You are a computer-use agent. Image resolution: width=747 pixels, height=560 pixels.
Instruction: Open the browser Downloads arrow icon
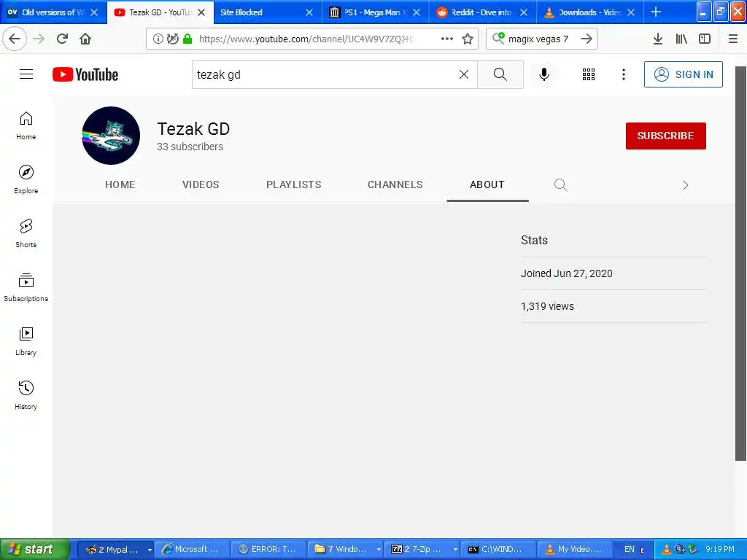(x=657, y=39)
